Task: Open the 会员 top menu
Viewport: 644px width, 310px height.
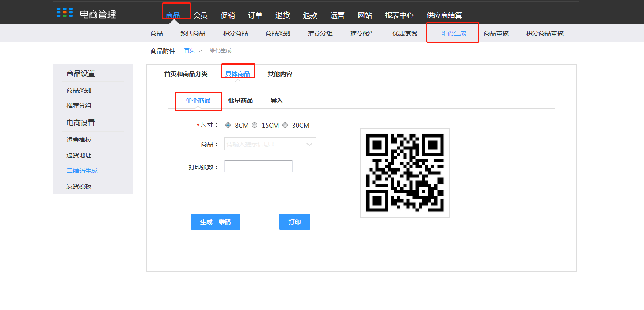Action: (x=200, y=15)
